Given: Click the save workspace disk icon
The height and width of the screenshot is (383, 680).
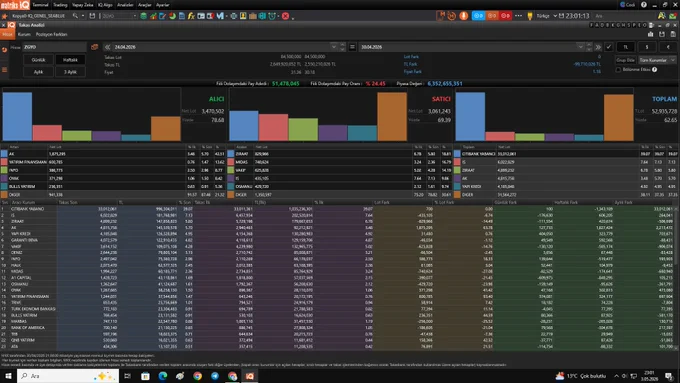Looking at the screenshot, I should coord(92,16).
